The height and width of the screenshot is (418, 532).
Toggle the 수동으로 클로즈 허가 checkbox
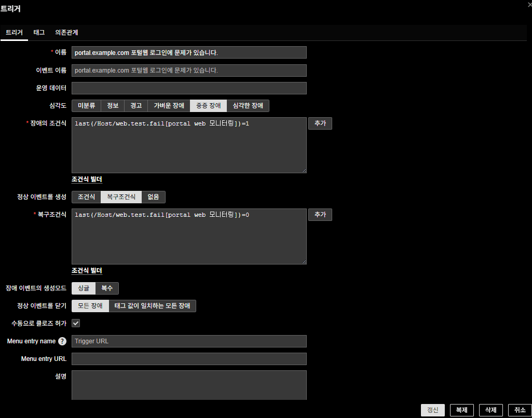pos(76,323)
